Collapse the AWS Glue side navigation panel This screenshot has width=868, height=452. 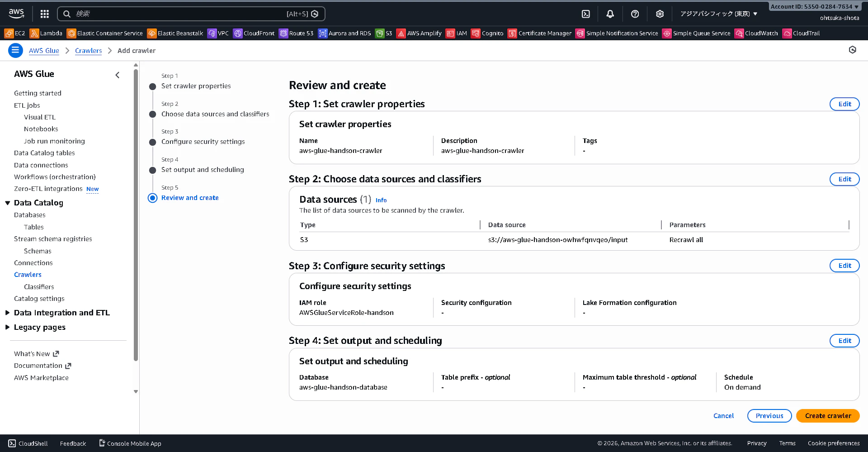117,75
